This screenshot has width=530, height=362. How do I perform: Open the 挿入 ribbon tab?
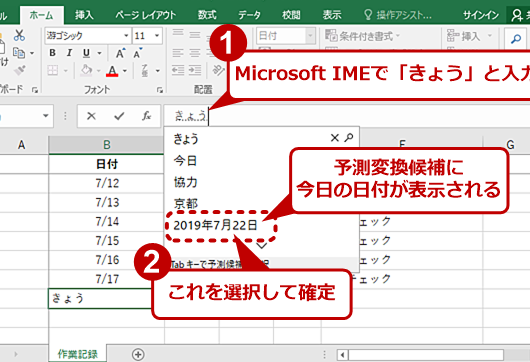pyautogui.click(x=84, y=15)
